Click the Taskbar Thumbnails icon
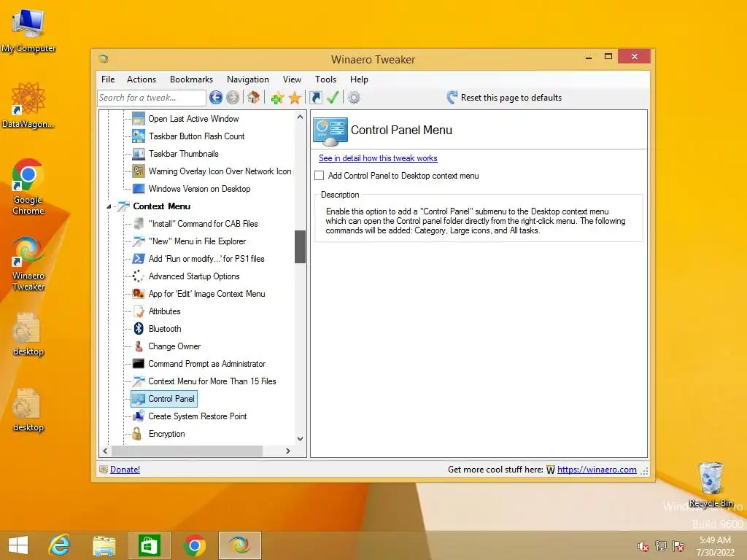Viewport: 747px width, 560px height. (138, 154)
